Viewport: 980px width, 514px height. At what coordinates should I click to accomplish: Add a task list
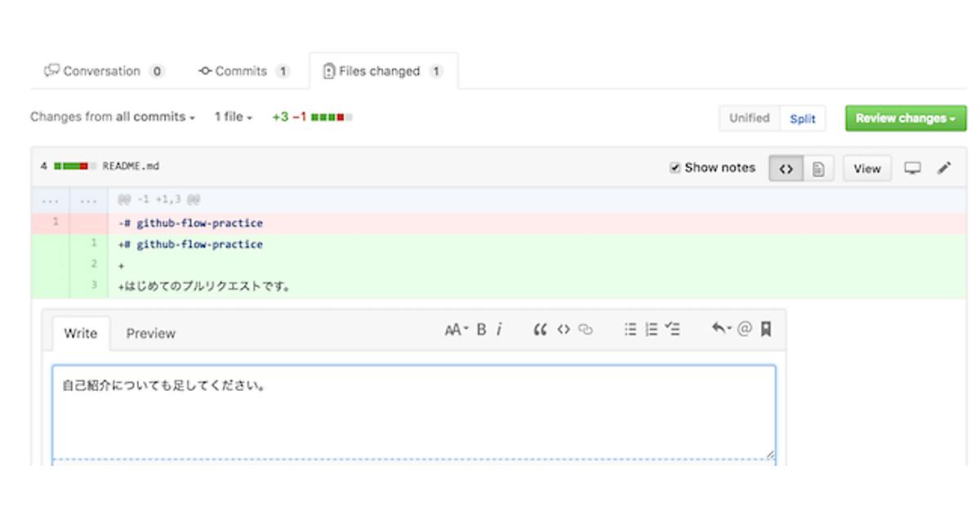pos(672,330)
